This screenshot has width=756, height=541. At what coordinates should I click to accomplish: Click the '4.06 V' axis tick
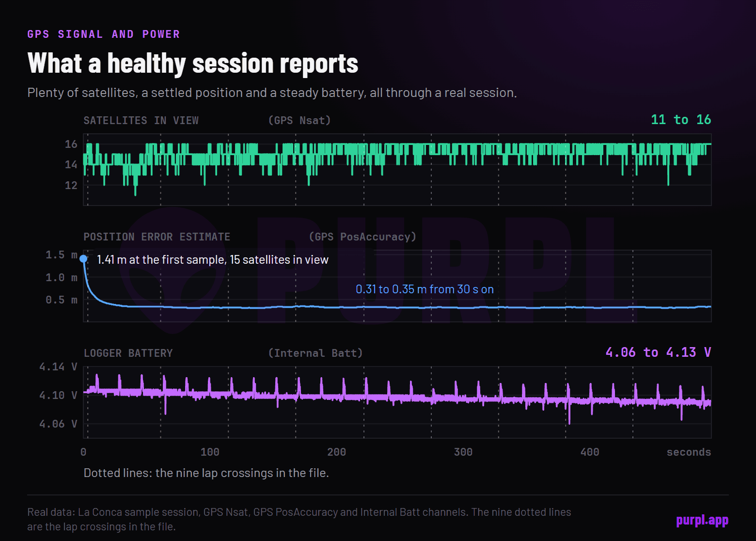58,424
